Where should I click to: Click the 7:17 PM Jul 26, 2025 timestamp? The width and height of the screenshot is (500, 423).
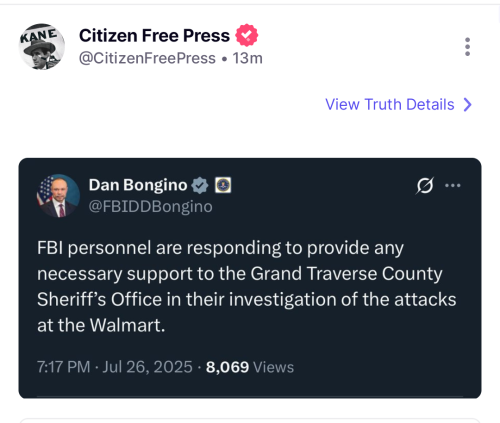pyautogui.click(x=115, y=367)
